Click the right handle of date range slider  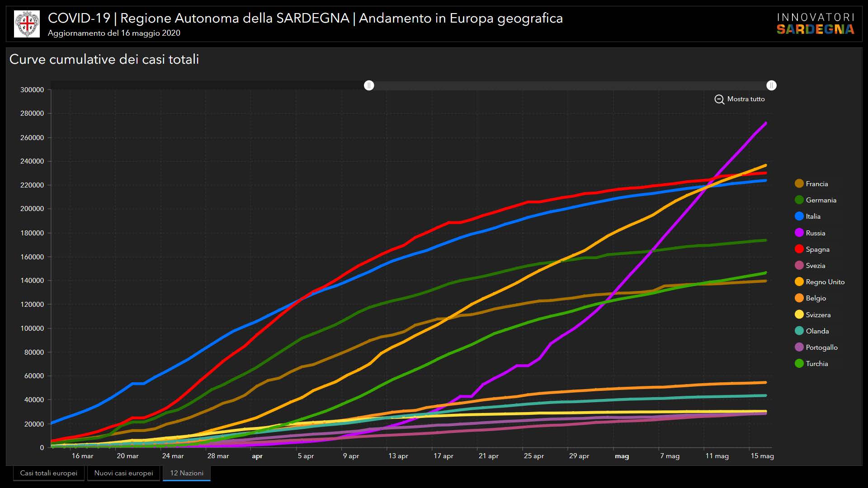click(771, 85)
